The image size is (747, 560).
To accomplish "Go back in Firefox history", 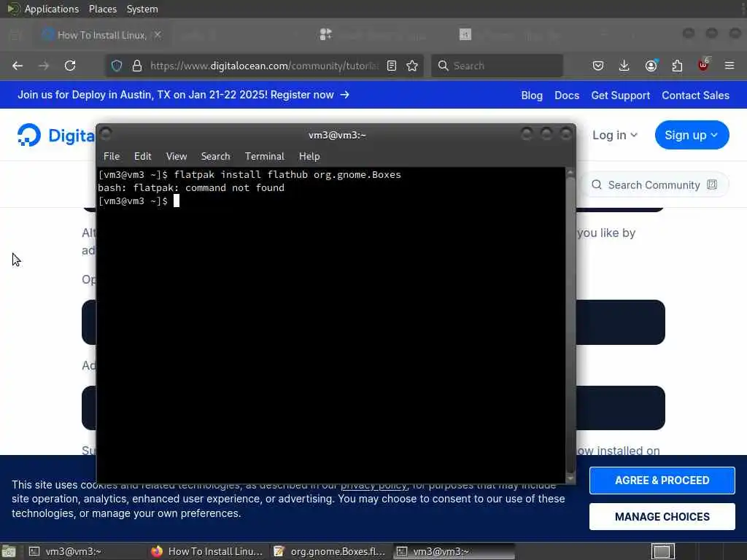I will 18,66.
